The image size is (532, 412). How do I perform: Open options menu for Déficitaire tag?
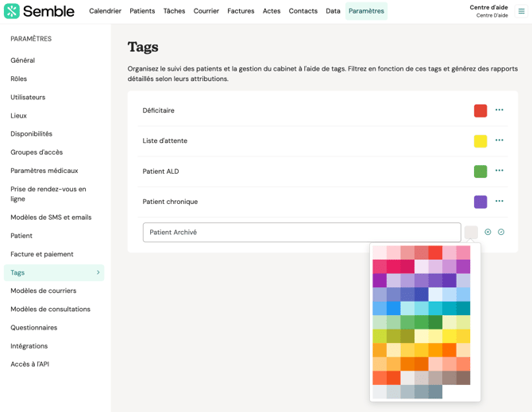tap(499, 110)
